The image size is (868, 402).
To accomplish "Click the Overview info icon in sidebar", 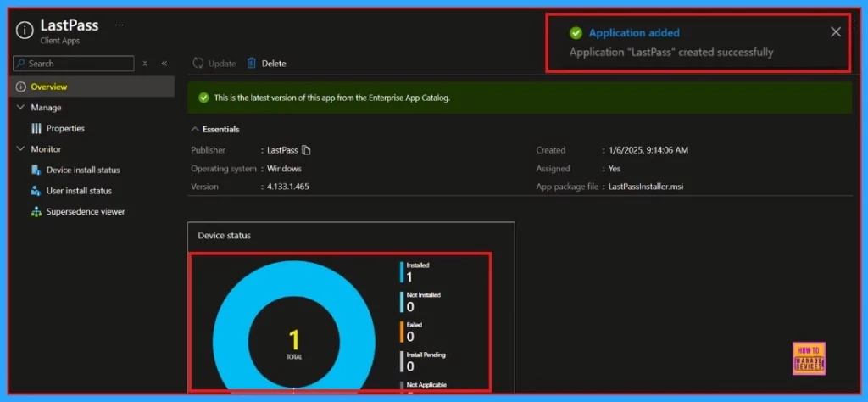I will (x=21, y=87).
